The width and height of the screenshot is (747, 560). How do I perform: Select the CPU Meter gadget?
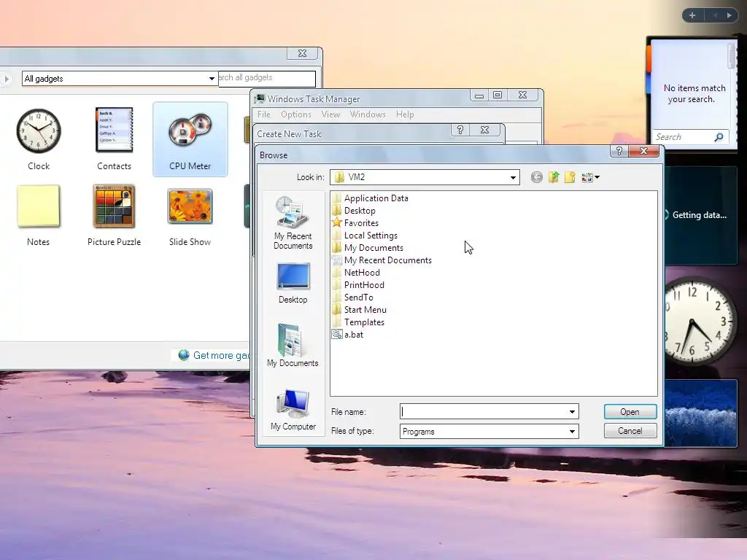(190, 139)
